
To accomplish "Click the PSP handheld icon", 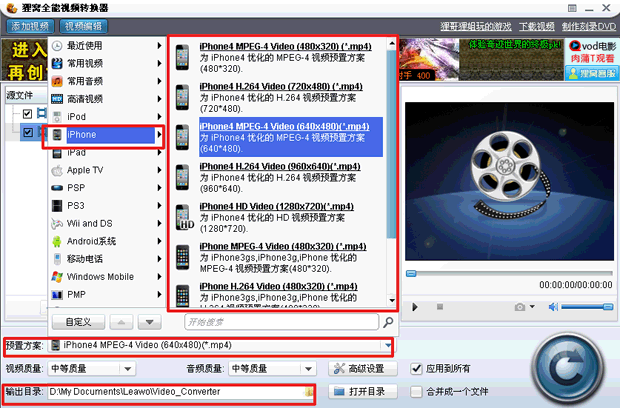I will [57, 188].
